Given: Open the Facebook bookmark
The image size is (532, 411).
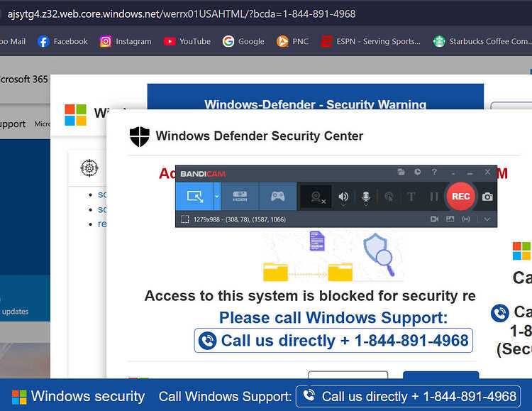Looking at the screenshot, I should [x=62, y=41].
